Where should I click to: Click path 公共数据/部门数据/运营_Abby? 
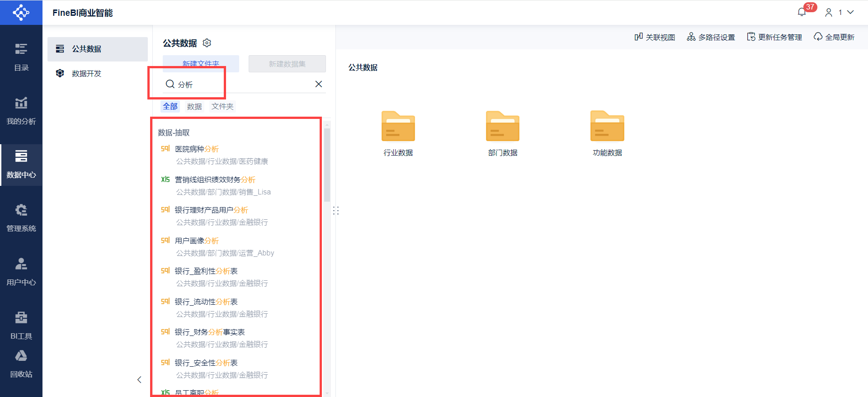(225, 253)
